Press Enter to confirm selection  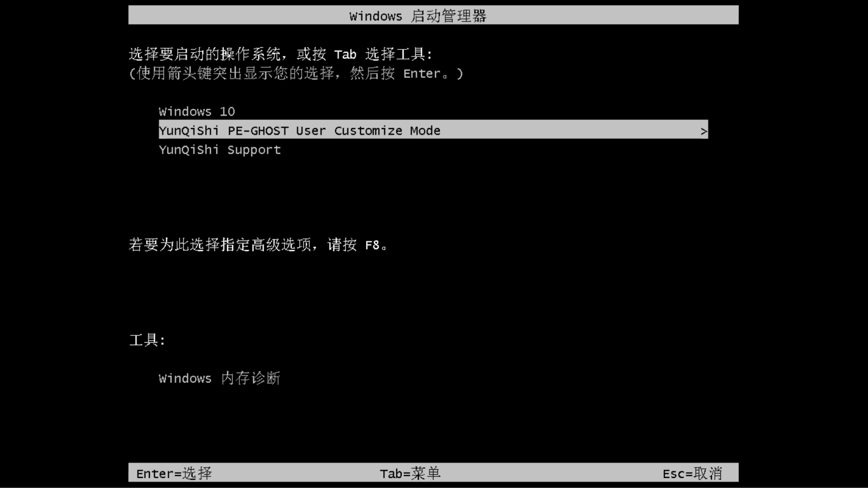(x=173, y=473)
